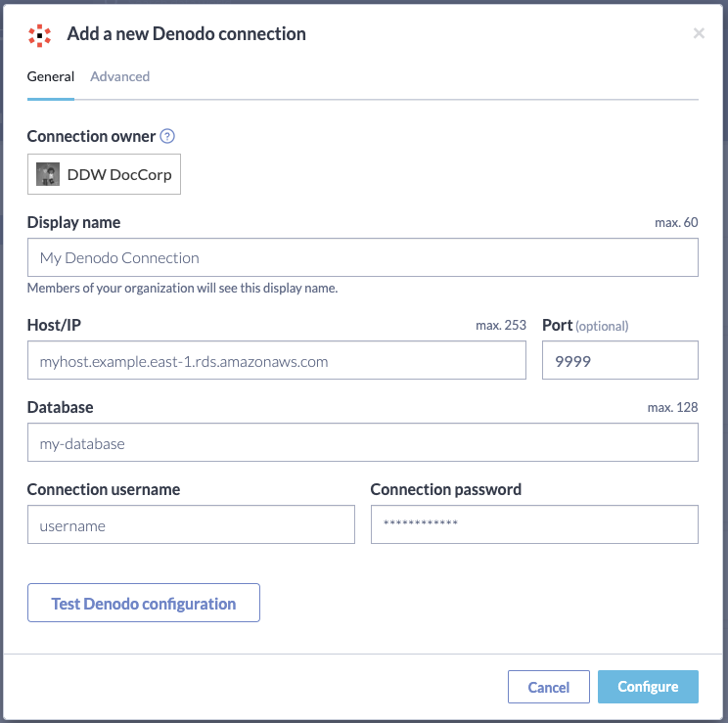The height and width of the screenshot is (723, 728).
Task: Close the dialog with the X icon
Action: click(699, 33)
